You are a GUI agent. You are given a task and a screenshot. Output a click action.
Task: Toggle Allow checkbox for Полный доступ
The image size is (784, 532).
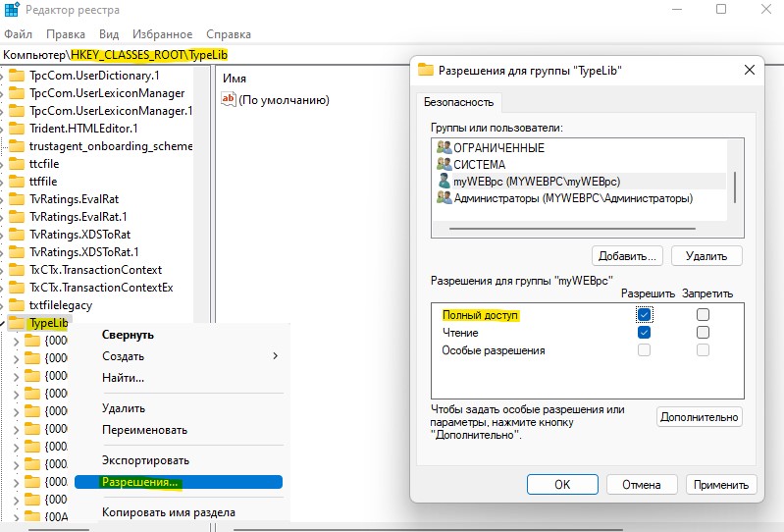click(644, 314)
